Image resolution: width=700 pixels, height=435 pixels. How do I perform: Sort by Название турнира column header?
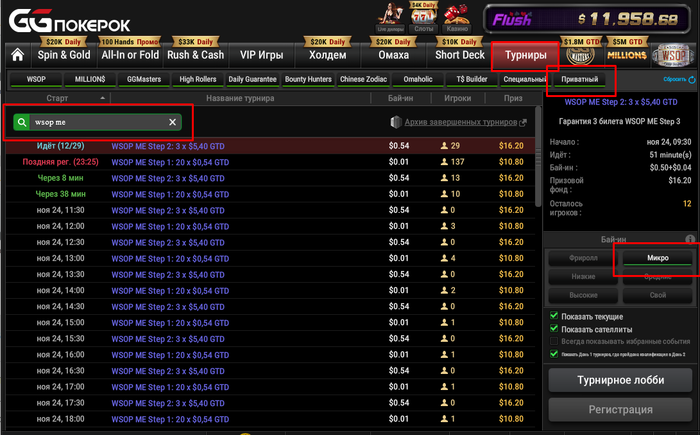pyautogui.click(x=240, y=98)
